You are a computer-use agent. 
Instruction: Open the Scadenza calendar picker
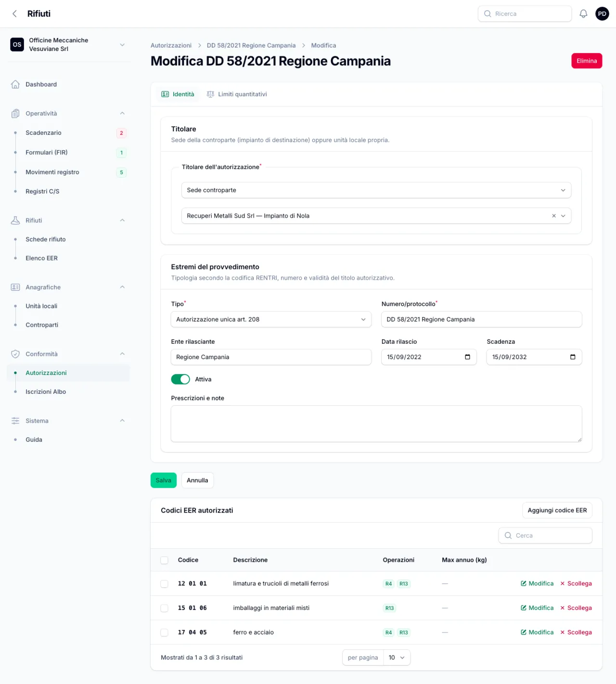click(x=573, y=357)
